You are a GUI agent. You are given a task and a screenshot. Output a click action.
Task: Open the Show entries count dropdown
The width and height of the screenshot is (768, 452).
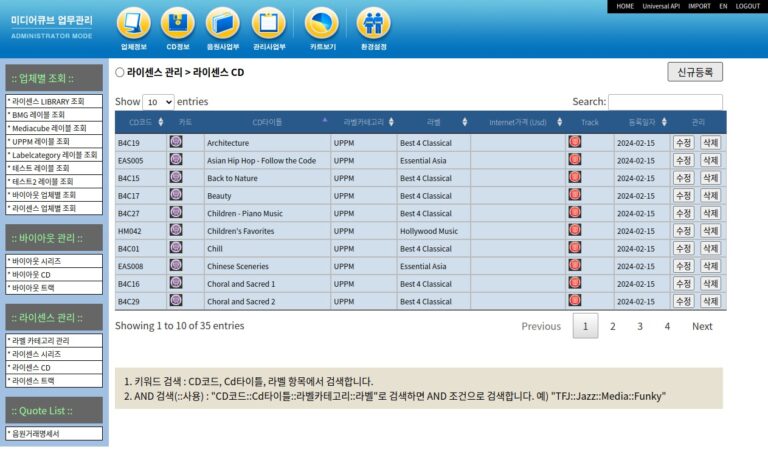(158, 102)
